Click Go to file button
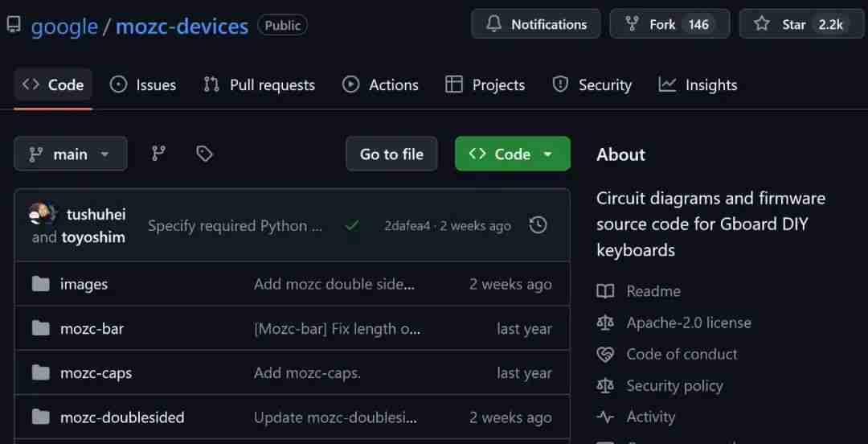This screenshot has width=868, height=444. pyautogui.click(x=391, y=154)
